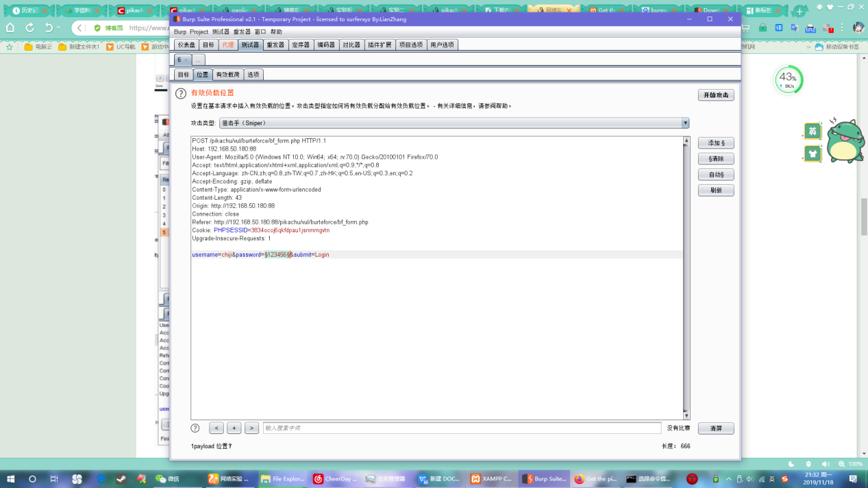Click the request editor vertical scrollbar down arrow
Screen dimensions: 868x488
tap(686, 415)
